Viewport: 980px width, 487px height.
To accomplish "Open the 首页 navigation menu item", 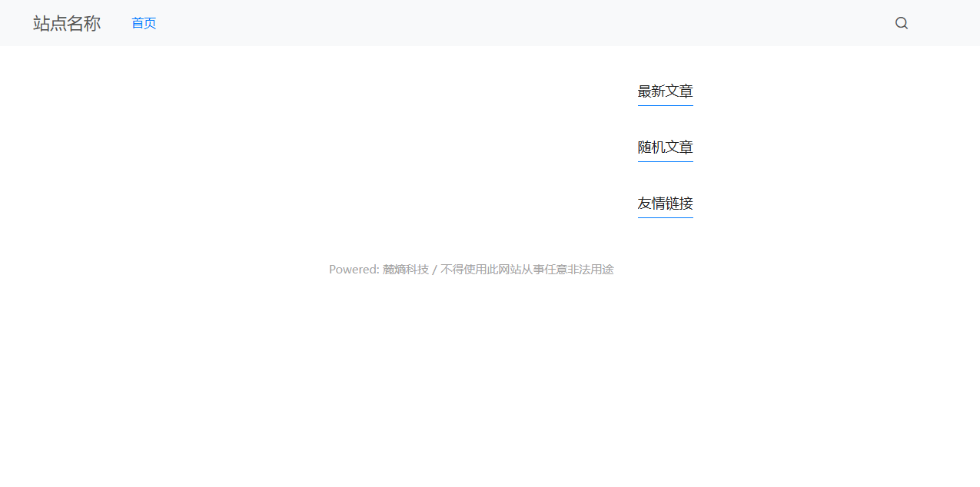I will point(143,22).
